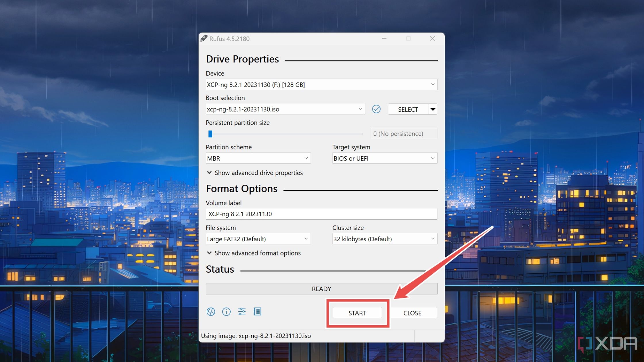
Task: Open the SELECT button's arrow menu
Action: click(433, 109)
